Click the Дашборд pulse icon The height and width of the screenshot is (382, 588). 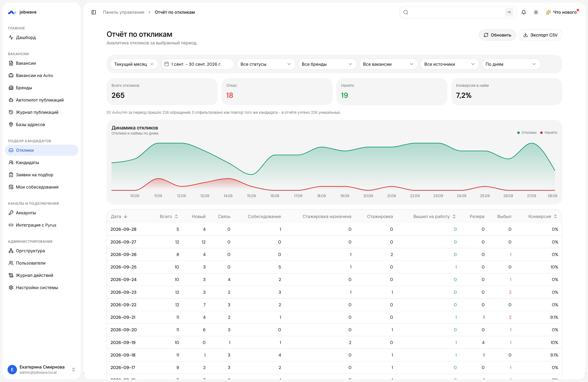[x=11, y=37]
